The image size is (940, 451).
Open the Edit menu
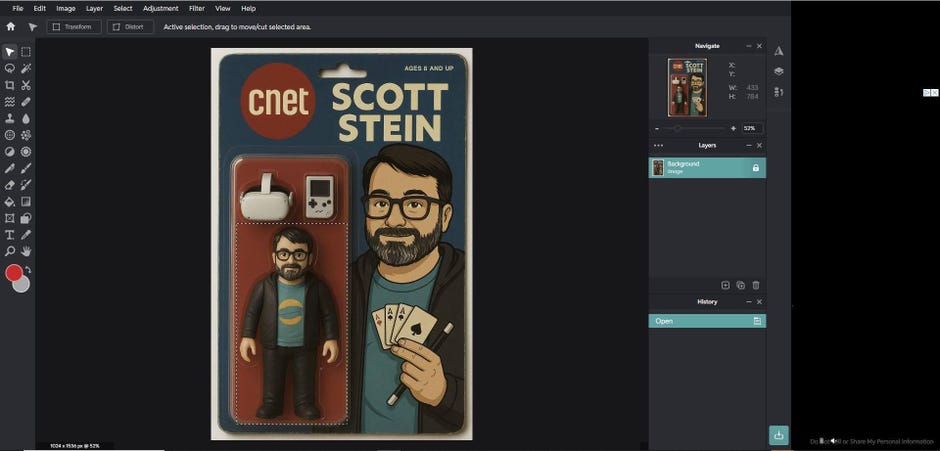click(40, 8)
